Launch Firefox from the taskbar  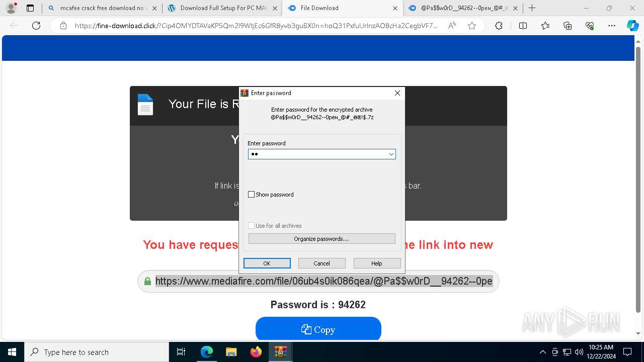[256, 352]
